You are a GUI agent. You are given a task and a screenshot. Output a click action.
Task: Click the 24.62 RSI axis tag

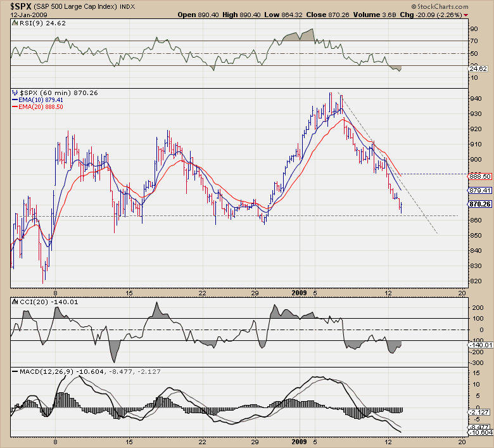478,68
